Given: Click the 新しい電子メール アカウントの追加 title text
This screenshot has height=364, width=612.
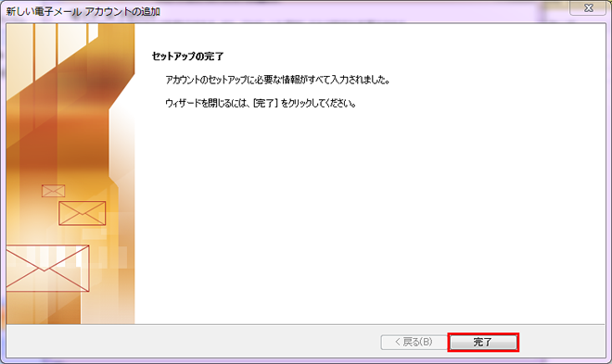Looking at the screenshot, I should pos(83,11).
